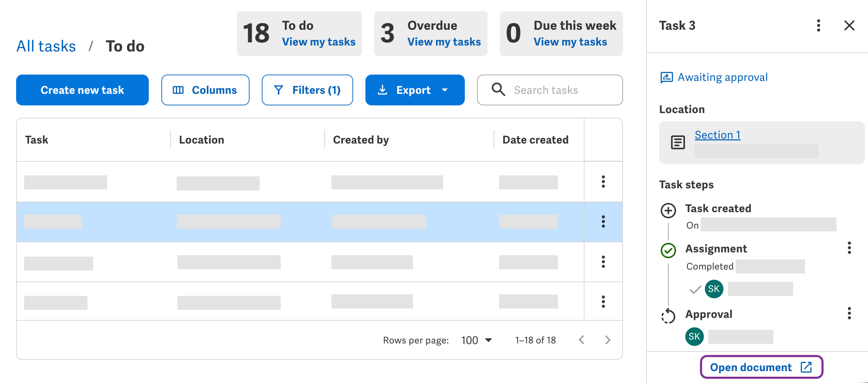
Task: Open the Export options menu icon
Action: coord(445,90)
